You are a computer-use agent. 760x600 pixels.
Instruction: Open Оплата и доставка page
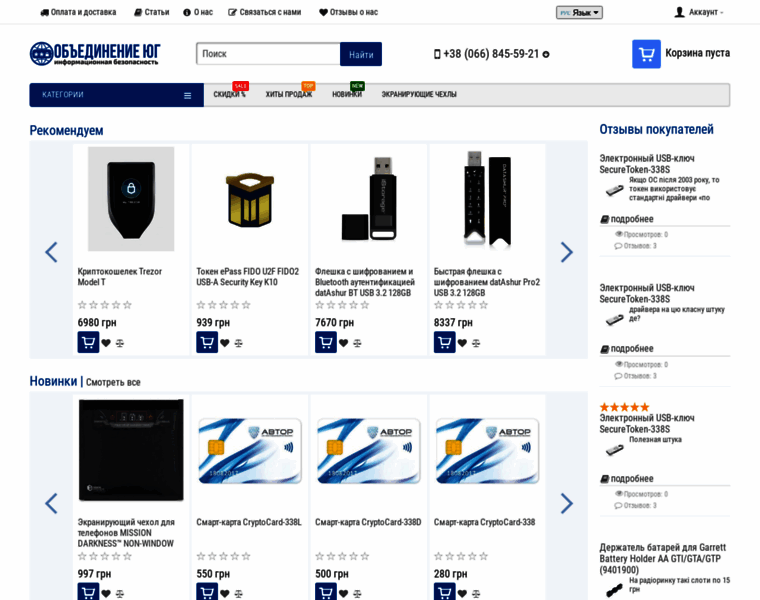78,12
